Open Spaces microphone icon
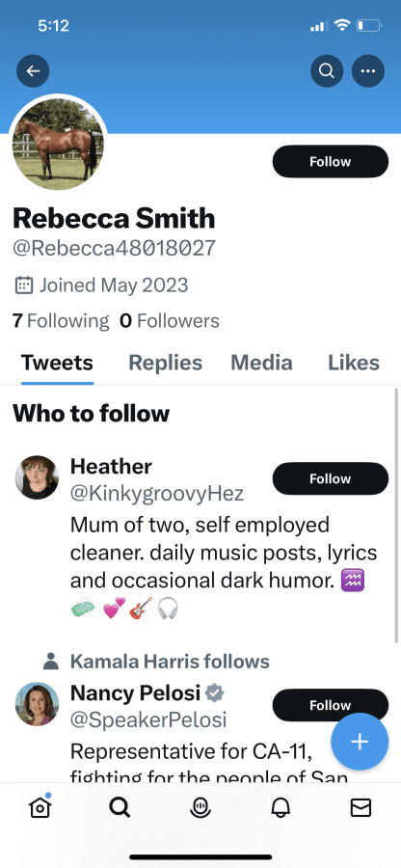 [200, 808]
